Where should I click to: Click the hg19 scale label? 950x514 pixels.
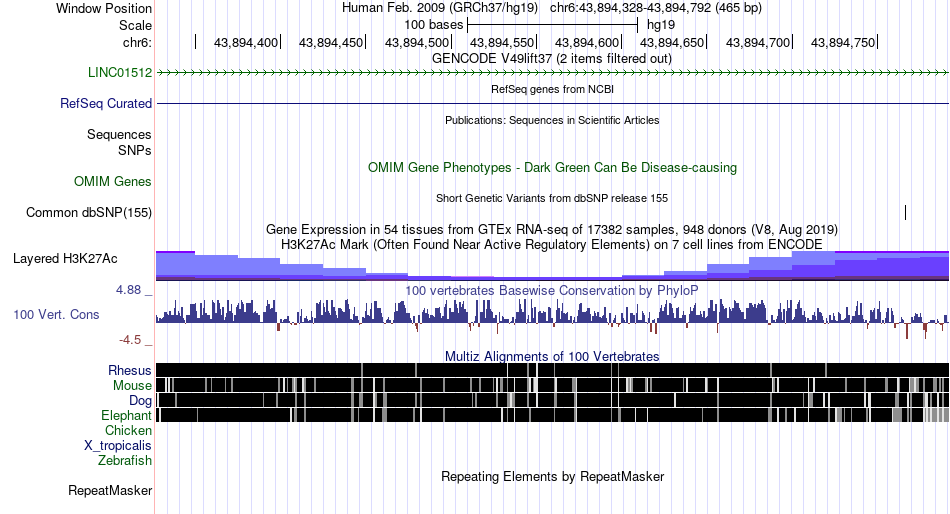coord(661,25)
